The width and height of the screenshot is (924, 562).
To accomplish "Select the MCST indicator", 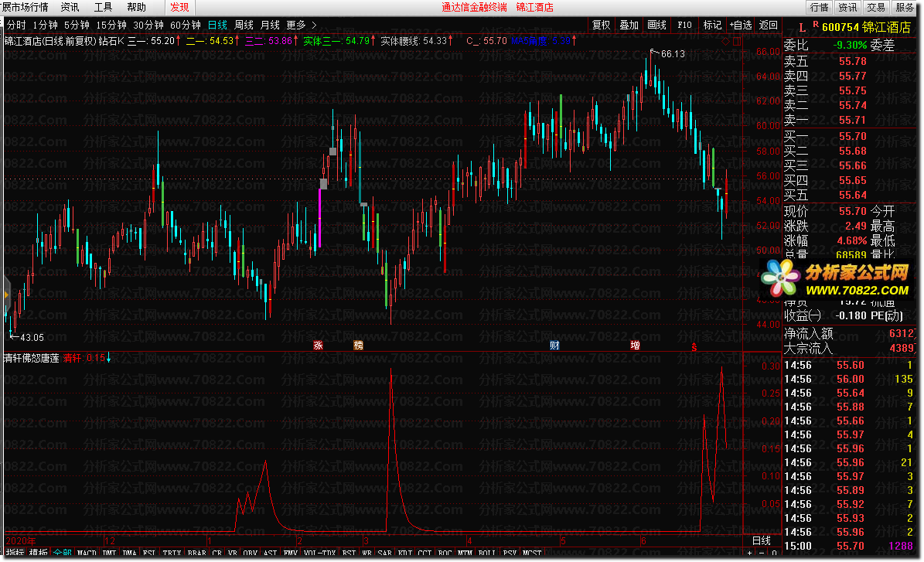I will (x=532, y=553).
